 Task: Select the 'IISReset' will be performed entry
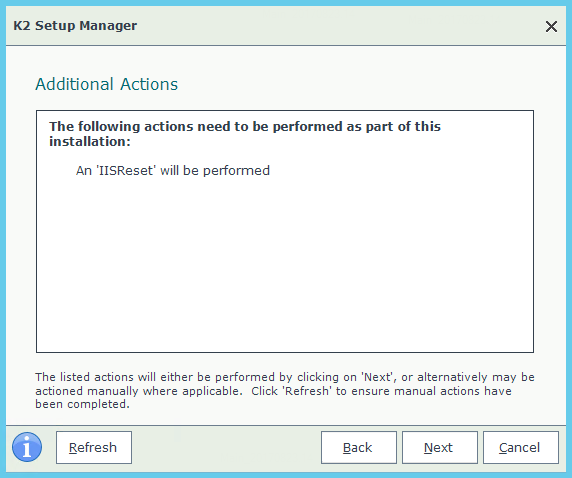(x=173, y=170)
